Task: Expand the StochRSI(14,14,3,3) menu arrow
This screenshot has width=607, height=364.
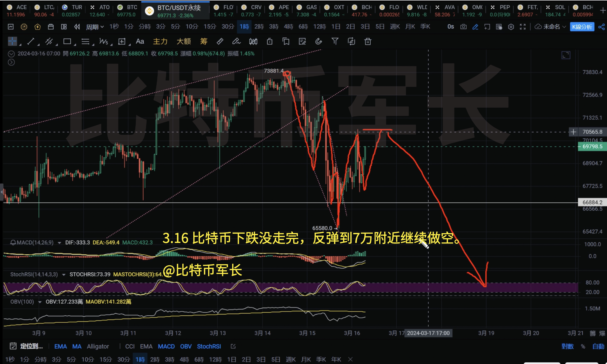Action: point(63,275)
